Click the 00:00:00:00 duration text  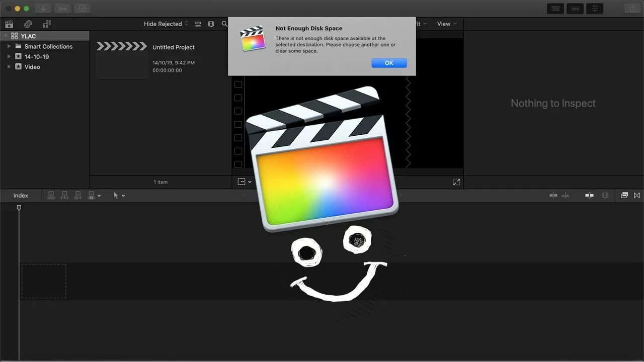coord(167,70)
